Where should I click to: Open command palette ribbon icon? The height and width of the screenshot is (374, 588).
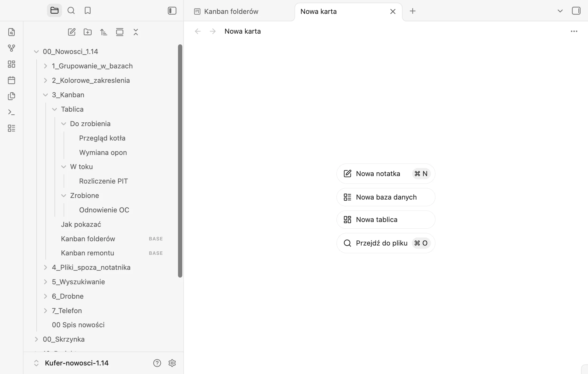(x=11, y=112)
